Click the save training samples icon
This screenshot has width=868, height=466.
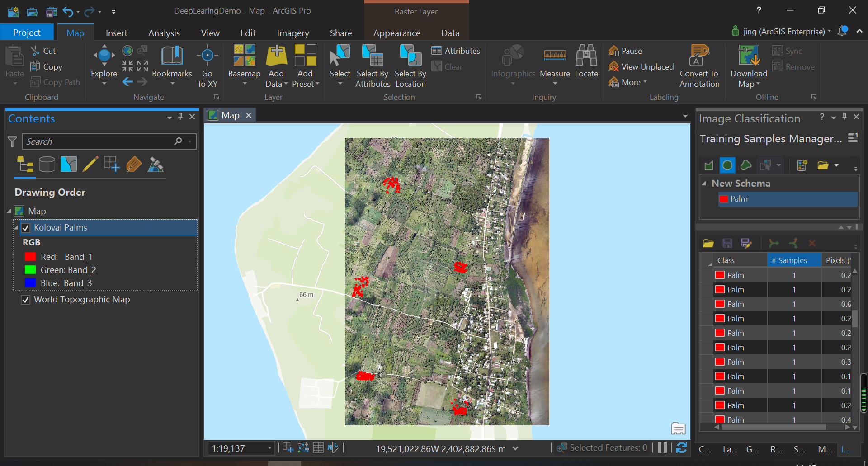pyautogui.click(x=727, y=243)
